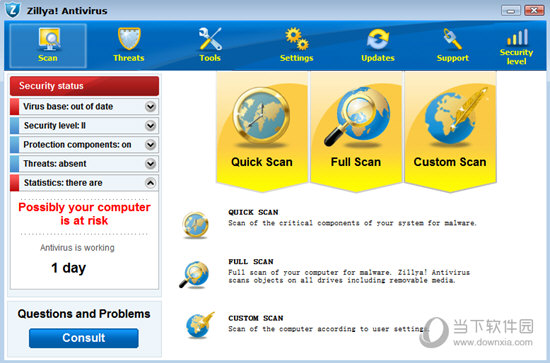Expand the Virus base out of date row
The width and height of the screenshot is (550, 363).
coord(150,106)
